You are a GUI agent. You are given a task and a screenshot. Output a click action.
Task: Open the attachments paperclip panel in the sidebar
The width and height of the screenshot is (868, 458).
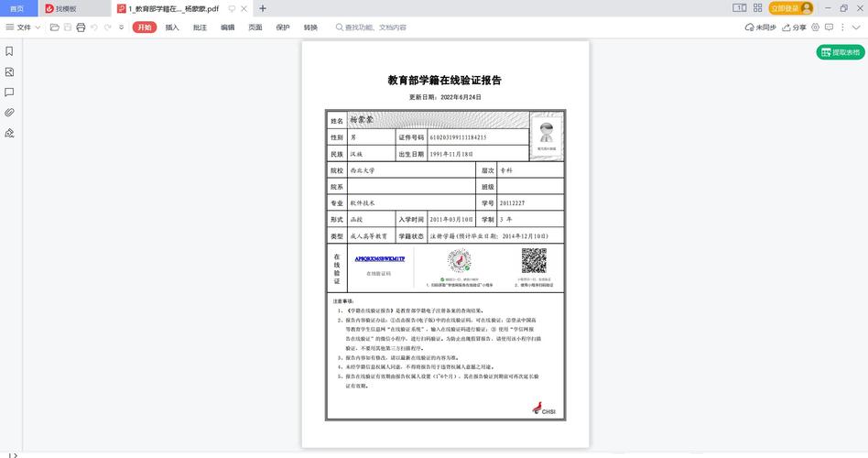(9, 113)
